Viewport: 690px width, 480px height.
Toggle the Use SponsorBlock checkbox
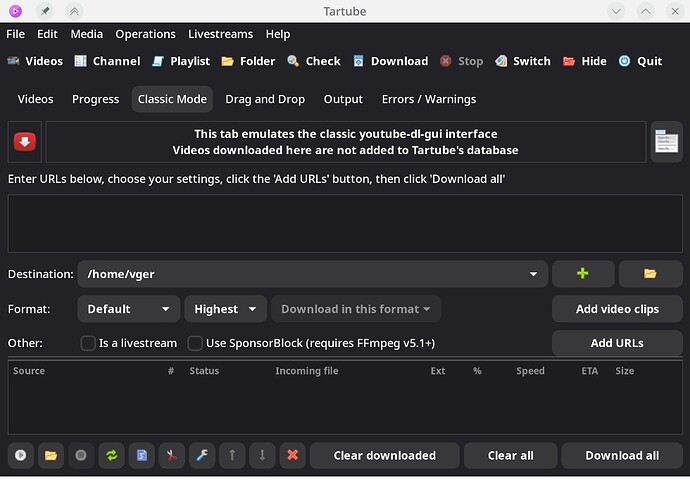click(x=194, y=343)
